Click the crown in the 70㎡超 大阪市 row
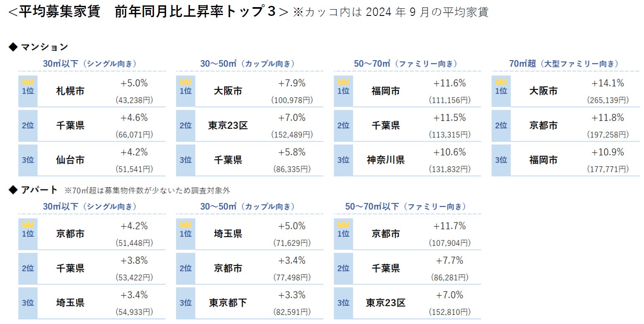Viewport: 644px width, 324px height. click(501, 81)
